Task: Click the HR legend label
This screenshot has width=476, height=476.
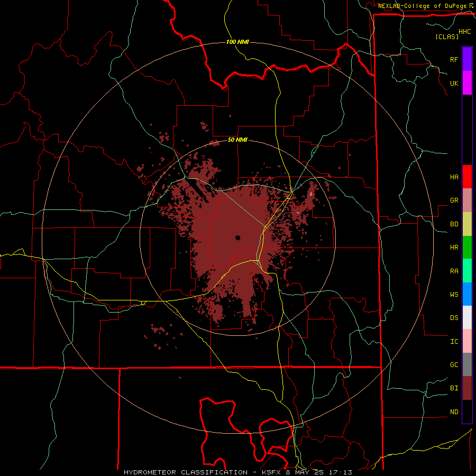Action: (454, 248)
